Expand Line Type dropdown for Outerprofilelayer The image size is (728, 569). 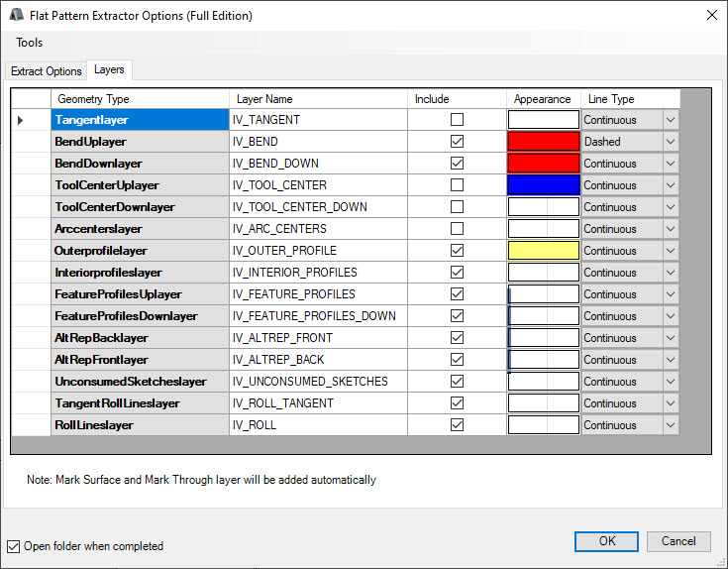671,251
